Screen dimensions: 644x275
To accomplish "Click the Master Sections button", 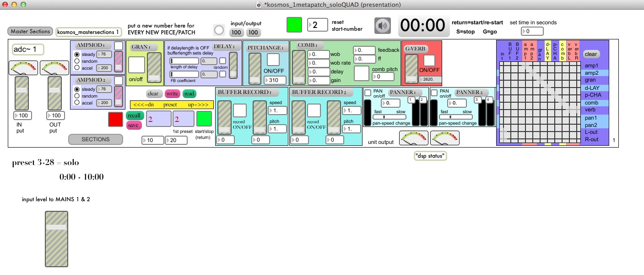I will pos(30,32).
